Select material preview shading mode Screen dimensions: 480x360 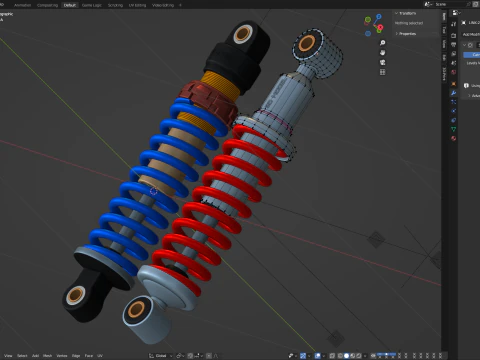point(353,356)
